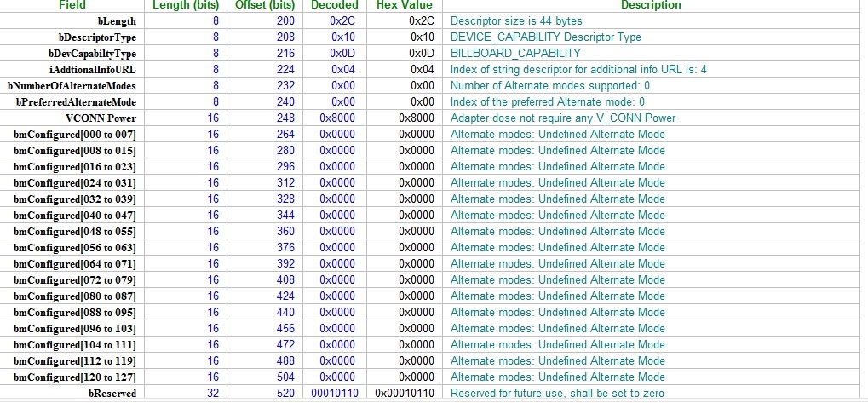Select the VCONN Power field cell

pyautogui.click(x=72, y=118)
